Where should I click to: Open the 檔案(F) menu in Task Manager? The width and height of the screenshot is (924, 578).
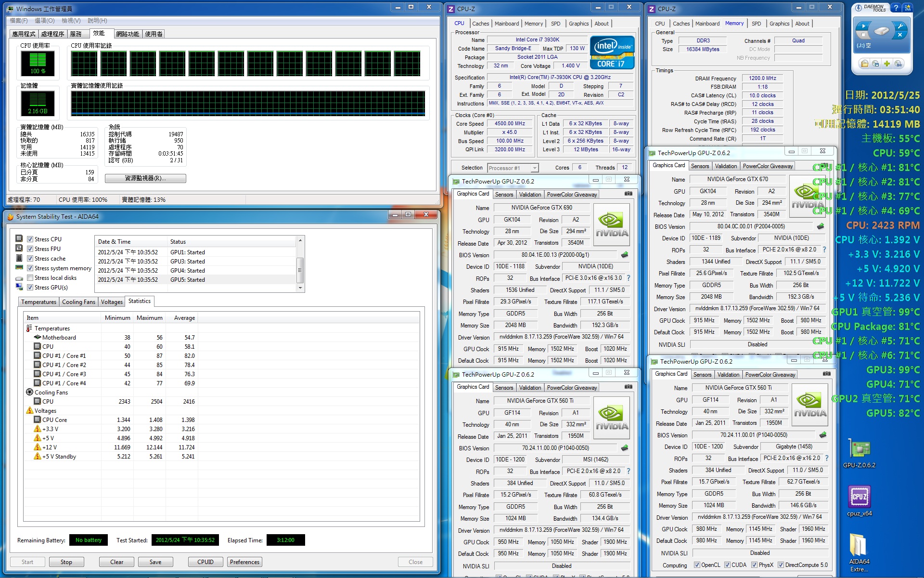tap(19, 21)
